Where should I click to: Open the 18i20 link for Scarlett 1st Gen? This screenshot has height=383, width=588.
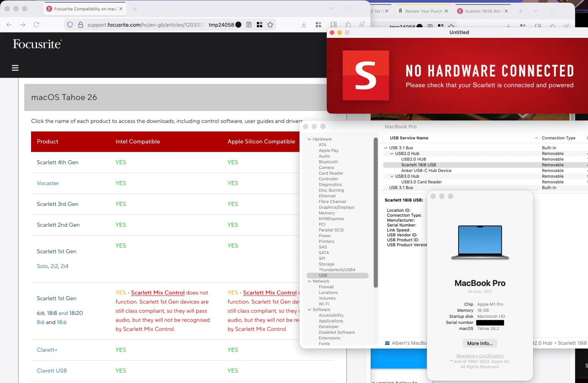click(76, 313)
